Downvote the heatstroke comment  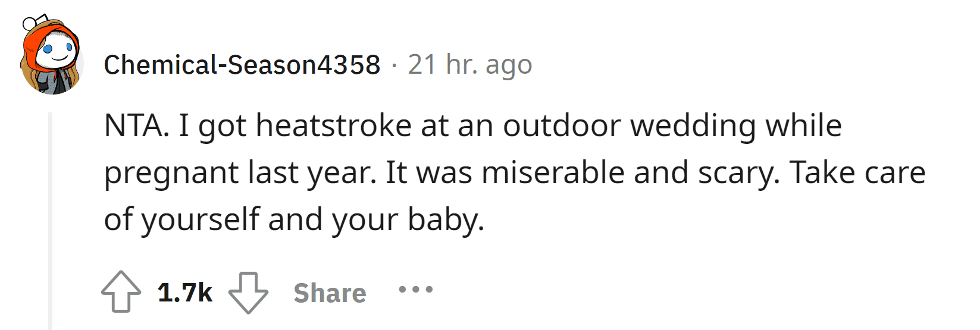249,293
